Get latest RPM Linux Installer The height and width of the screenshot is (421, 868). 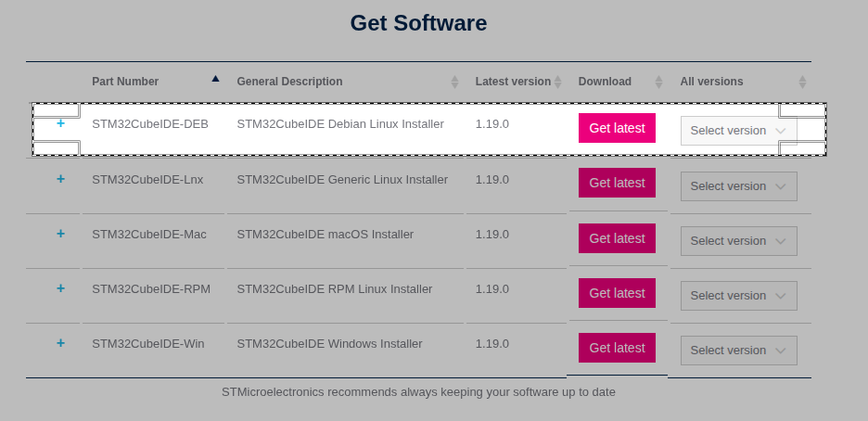pyautogui.click(x=617, y=293)
